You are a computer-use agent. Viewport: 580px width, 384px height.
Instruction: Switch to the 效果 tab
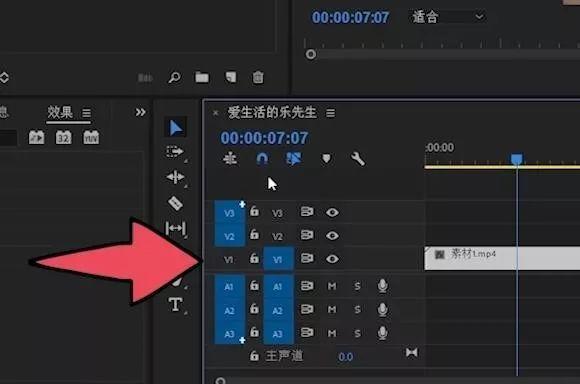click(60, 112)
